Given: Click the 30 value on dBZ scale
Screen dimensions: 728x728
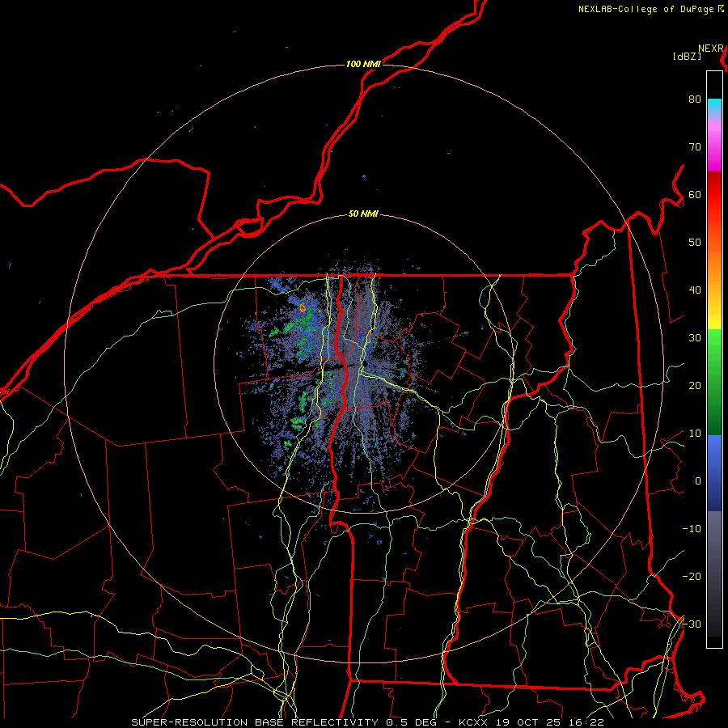Looking at the screenshot, I should (x=695, y=337).
